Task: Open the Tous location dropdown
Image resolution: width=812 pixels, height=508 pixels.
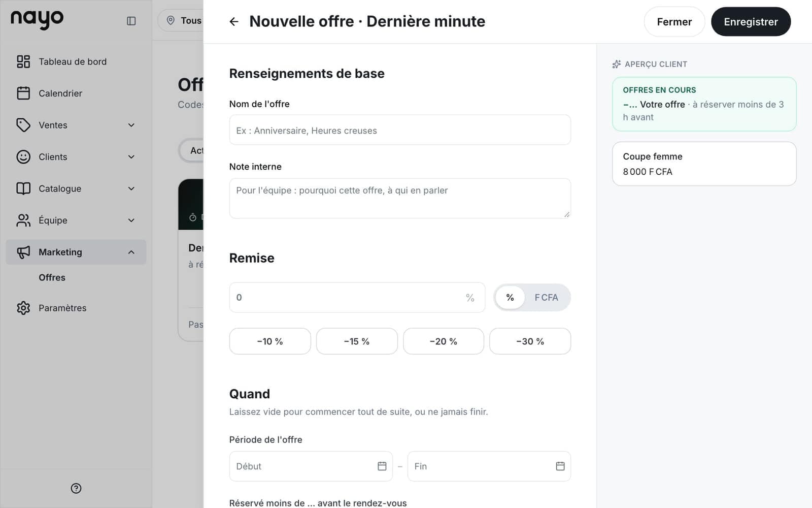Action: (x=181, y=20)
